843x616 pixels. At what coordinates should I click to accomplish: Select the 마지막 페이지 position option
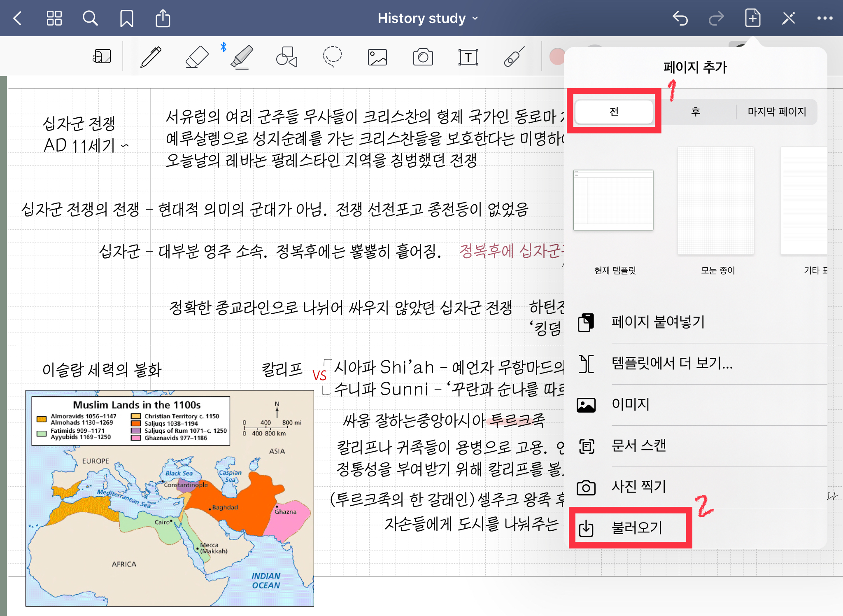click(777, 112)
